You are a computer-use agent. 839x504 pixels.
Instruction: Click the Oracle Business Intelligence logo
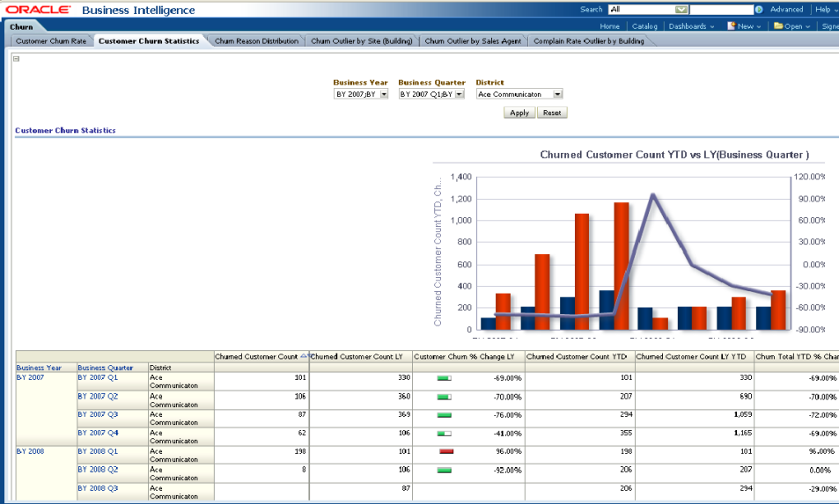[x=100, y=10]
